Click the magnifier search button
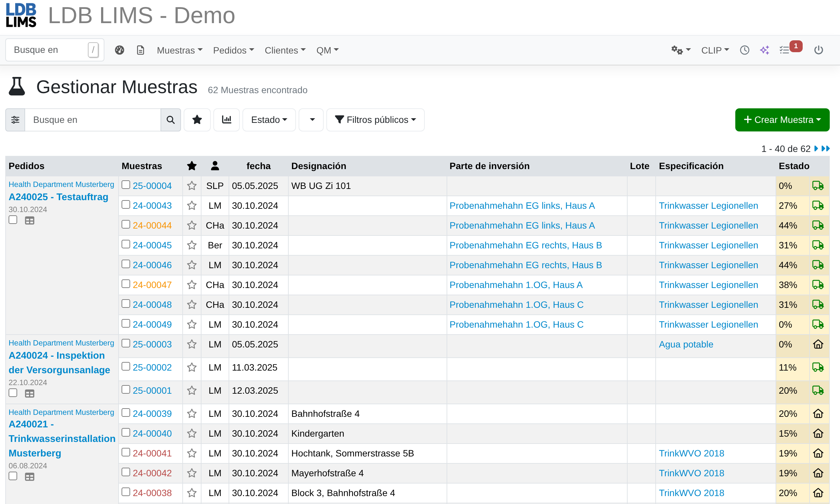 170,120
